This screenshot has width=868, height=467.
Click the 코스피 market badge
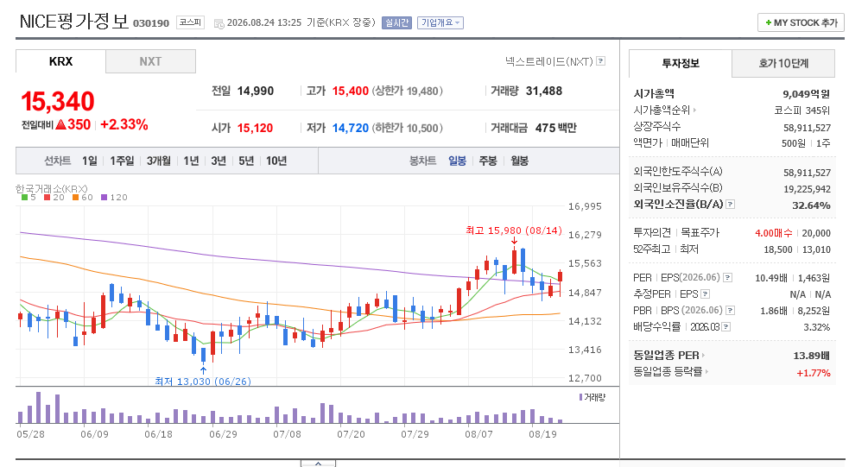click(190, 22)
